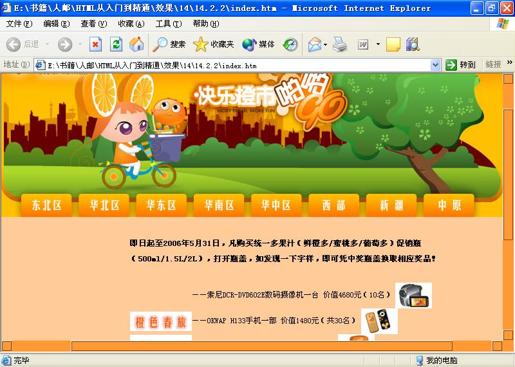Click the yellow Discuss note icon
The width and height of the screenshot is (515, 367).
(x=393, y=44)
